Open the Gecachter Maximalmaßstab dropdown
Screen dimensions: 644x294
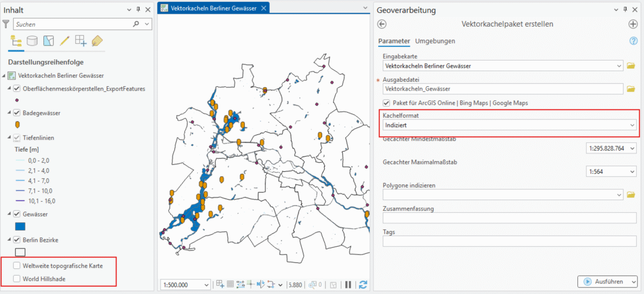tap(632, 172)
